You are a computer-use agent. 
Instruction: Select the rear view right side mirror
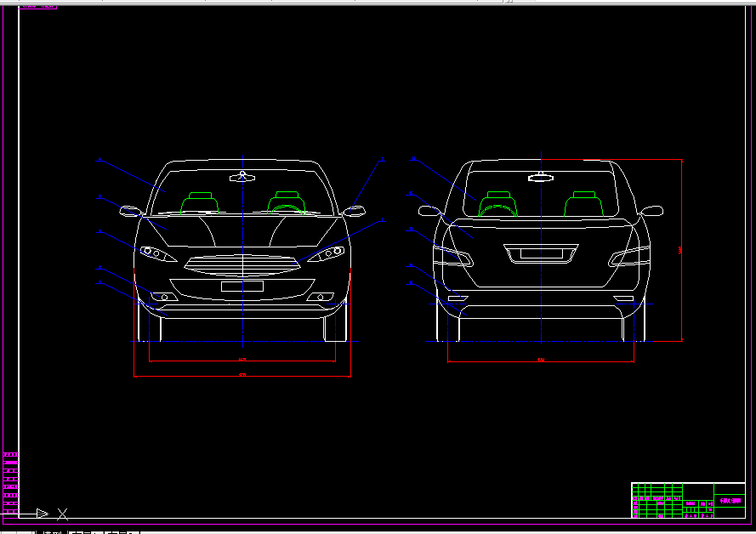(x=651, y=211)
